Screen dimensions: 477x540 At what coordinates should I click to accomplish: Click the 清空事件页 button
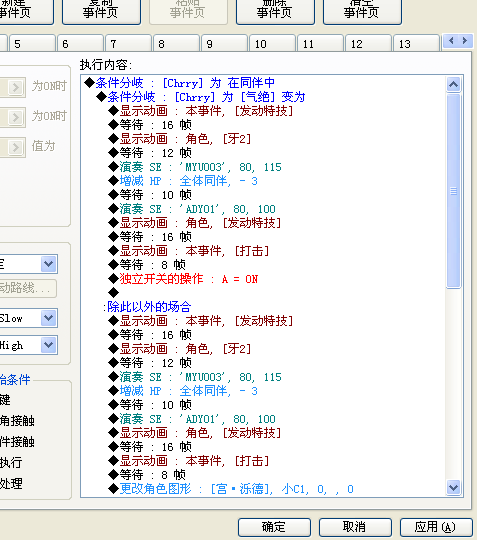(362, 12)
